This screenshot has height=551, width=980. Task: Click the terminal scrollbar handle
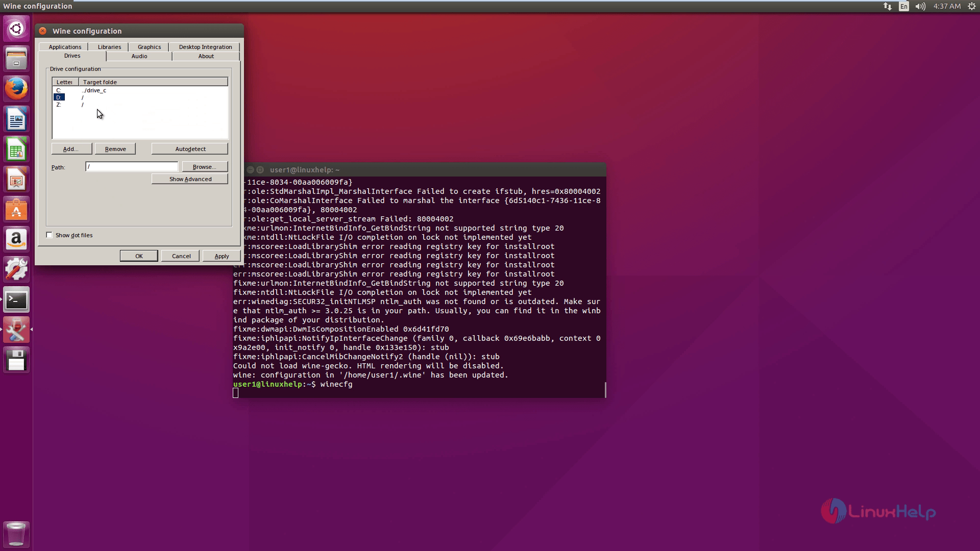605,390
